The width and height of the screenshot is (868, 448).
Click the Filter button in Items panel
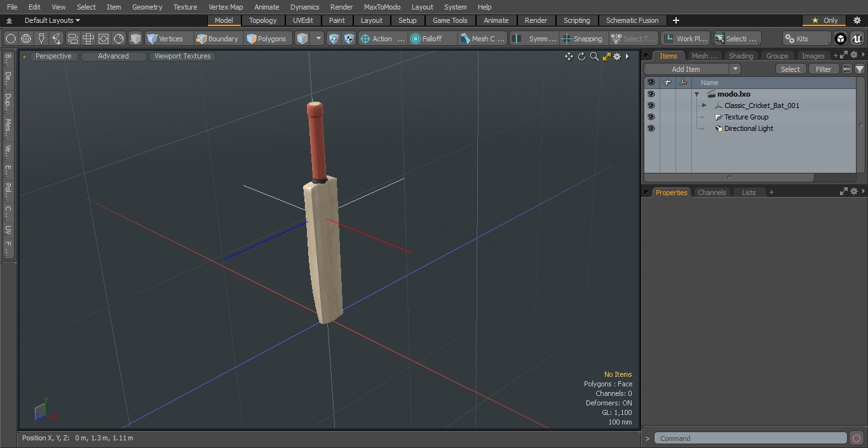pos(824,69)
